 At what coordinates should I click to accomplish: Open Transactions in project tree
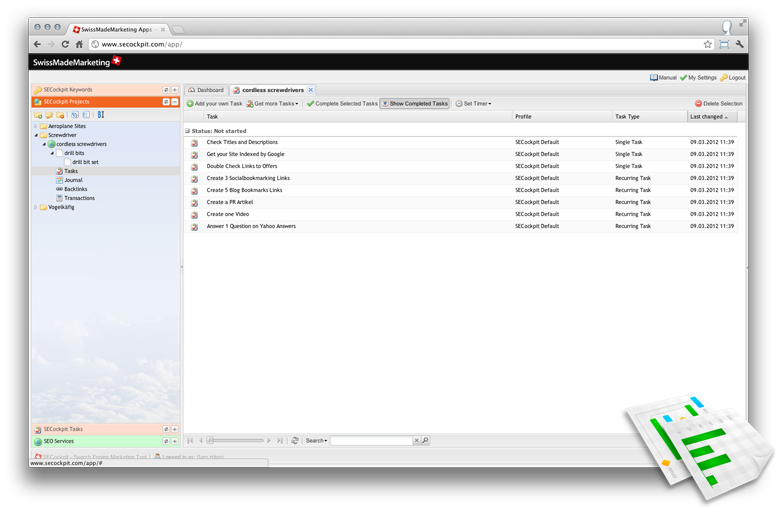point(79,198)
